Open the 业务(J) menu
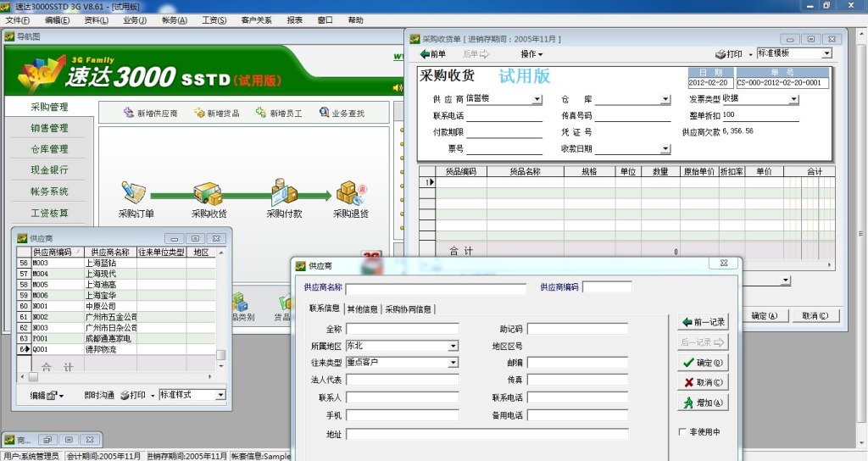This screenshot has height=461, width=868. 135,20
